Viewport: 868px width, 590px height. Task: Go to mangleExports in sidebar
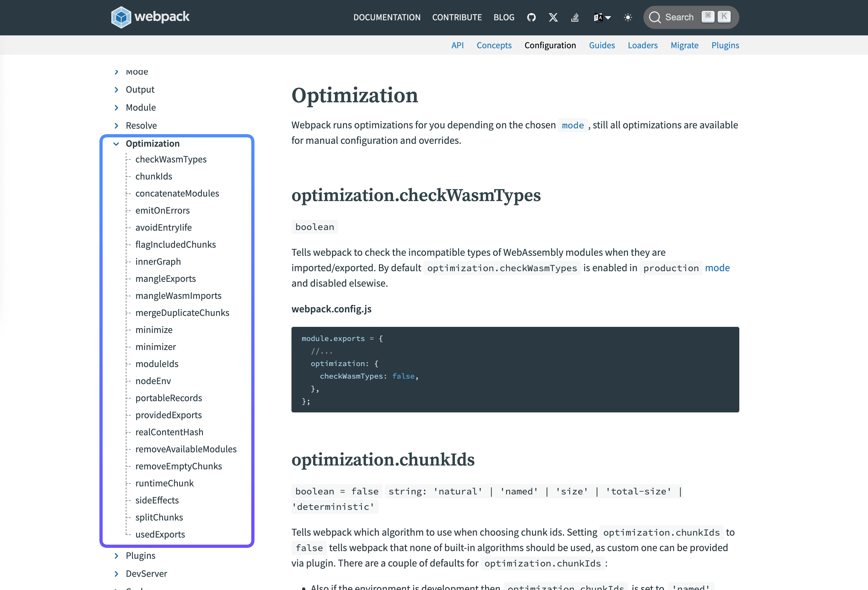coord(165,279)
